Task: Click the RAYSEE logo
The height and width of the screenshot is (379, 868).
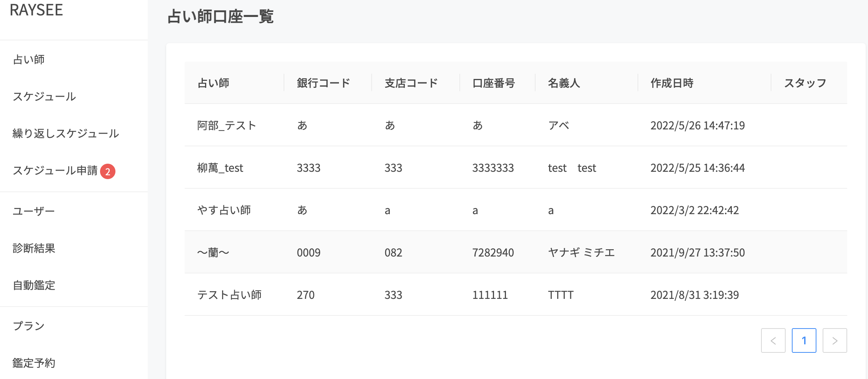Action: click(36, 10)
